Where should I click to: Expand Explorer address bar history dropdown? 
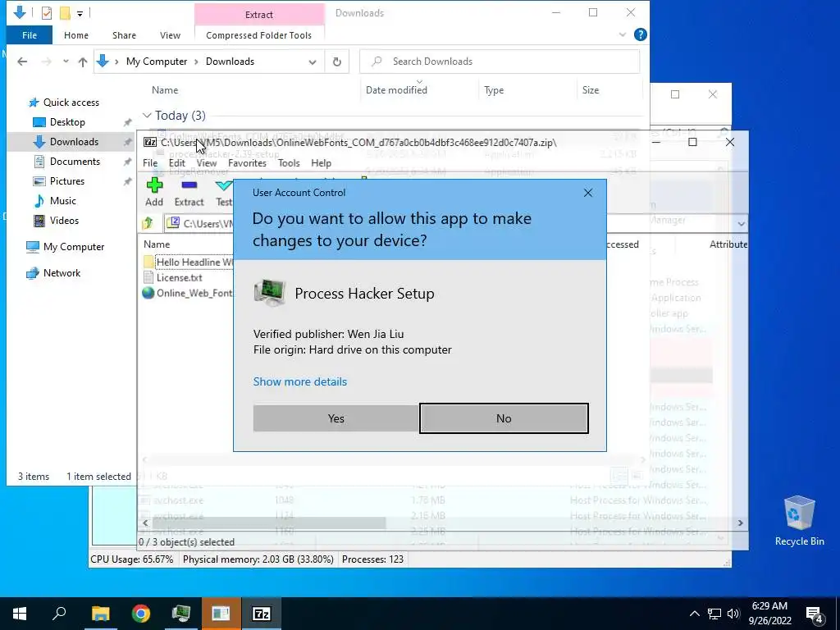313,62
